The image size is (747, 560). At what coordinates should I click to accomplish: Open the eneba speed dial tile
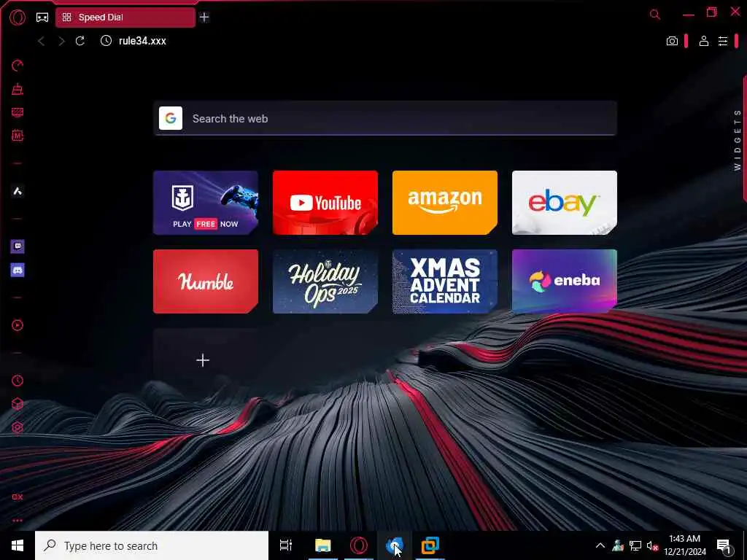[x=565, y=281]
